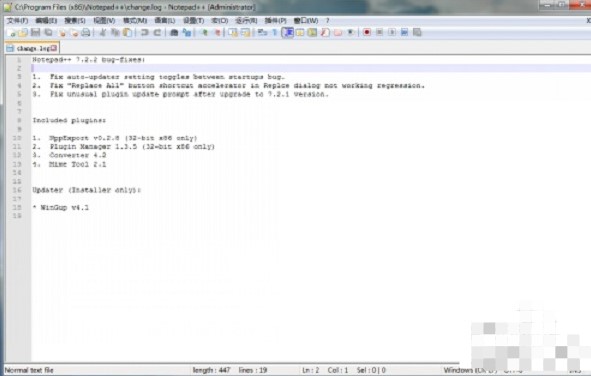Open the 文件(F) File menu
591x376 pixels.
pos(18,20)
